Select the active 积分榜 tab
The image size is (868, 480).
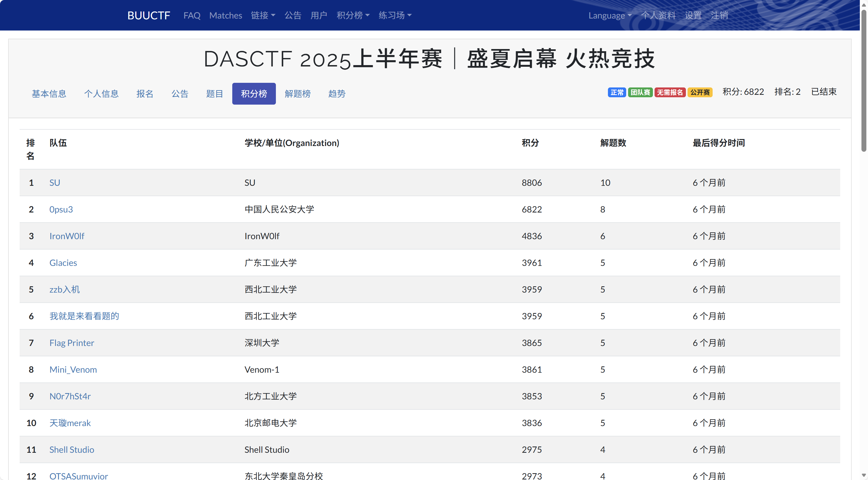coord(254,94)
